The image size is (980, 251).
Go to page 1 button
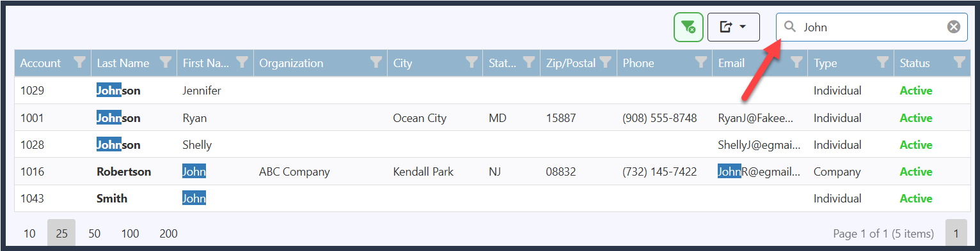(956, 234)
